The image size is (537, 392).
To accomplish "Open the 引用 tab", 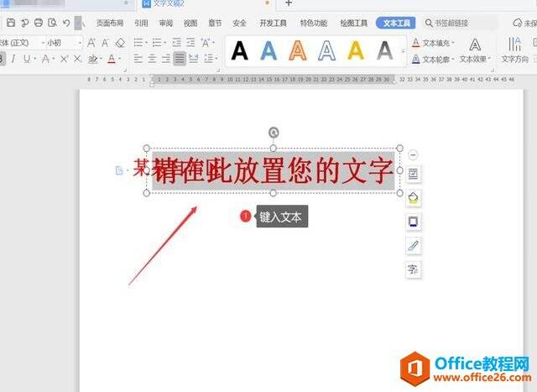I will coord(141,23).
